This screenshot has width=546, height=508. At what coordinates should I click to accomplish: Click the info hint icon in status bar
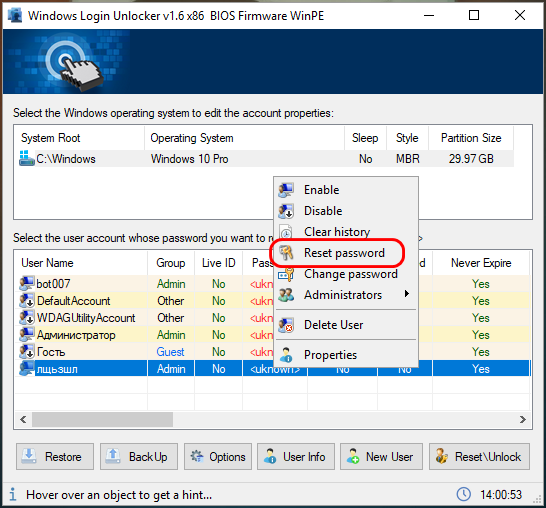pos(13,494)
